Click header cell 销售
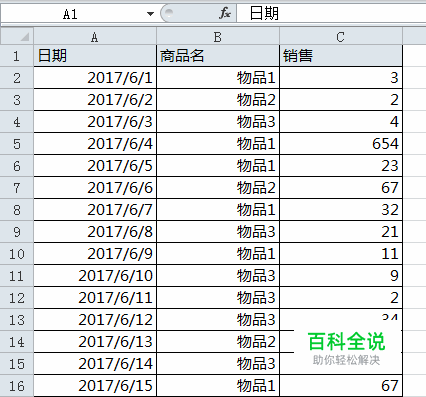 [x=341, y=56]
